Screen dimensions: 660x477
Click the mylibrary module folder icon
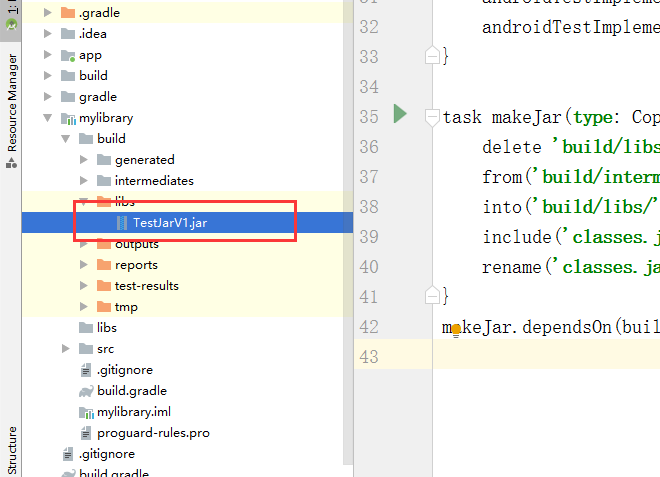tap(68, 118)
